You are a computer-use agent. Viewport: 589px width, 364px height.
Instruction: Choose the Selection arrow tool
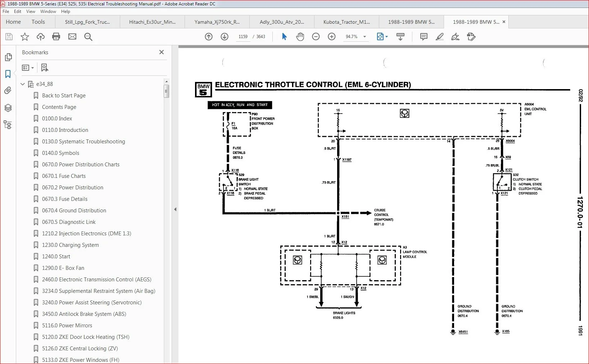(x=284, y=37)
